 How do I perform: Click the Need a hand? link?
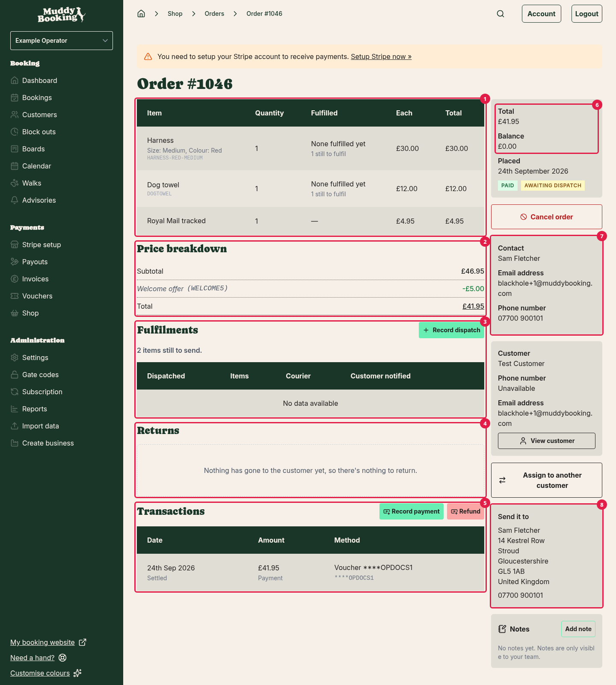(x=33, y=658)
